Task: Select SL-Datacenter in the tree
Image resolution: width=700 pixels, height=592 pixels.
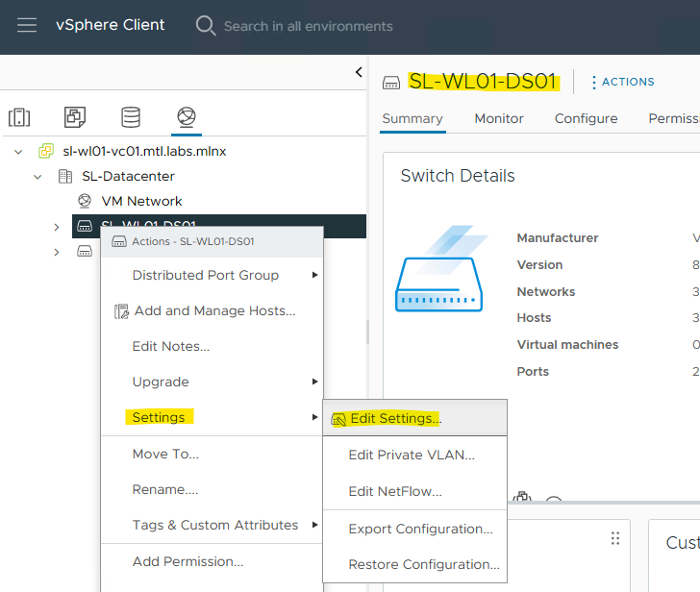Action: point(128,176)
